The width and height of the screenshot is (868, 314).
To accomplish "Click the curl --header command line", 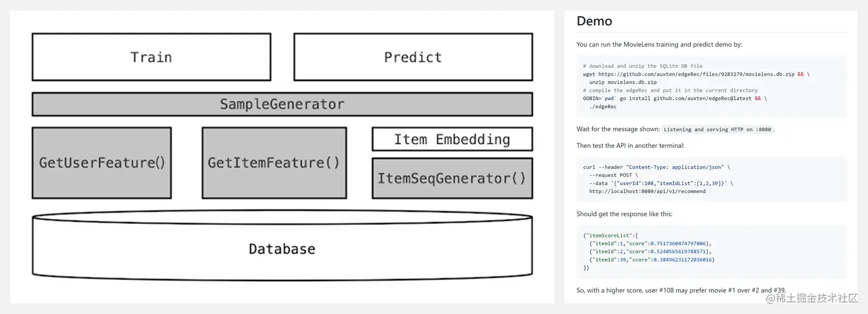I will click(x=657, y=167).
